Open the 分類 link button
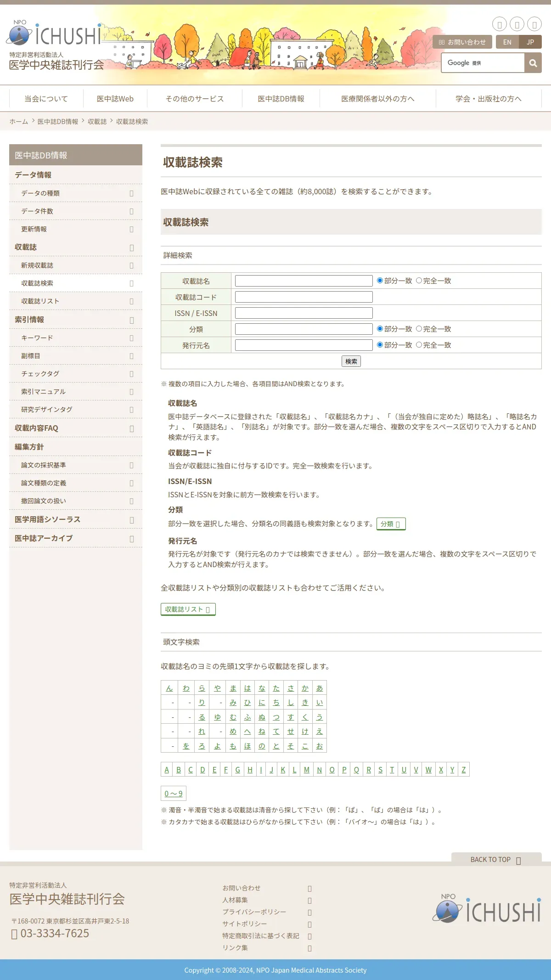This screenshot has height=980, width=551. click(391, 524)
